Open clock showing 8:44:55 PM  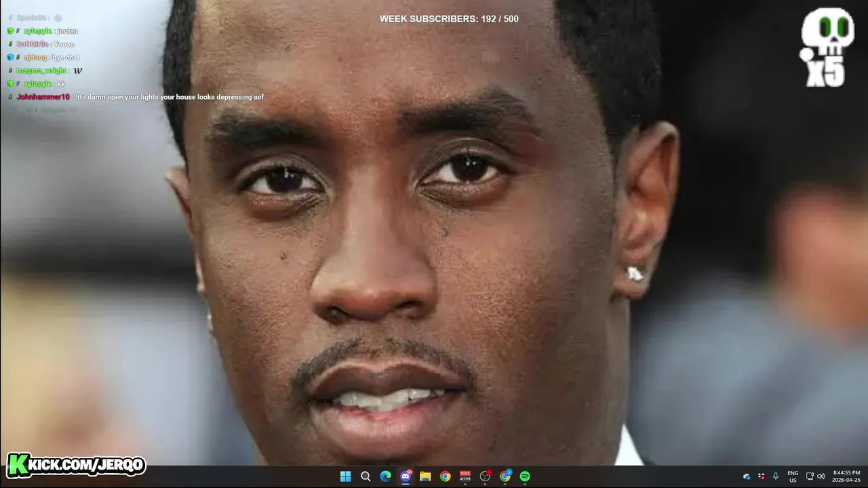(x=846, y=476)
